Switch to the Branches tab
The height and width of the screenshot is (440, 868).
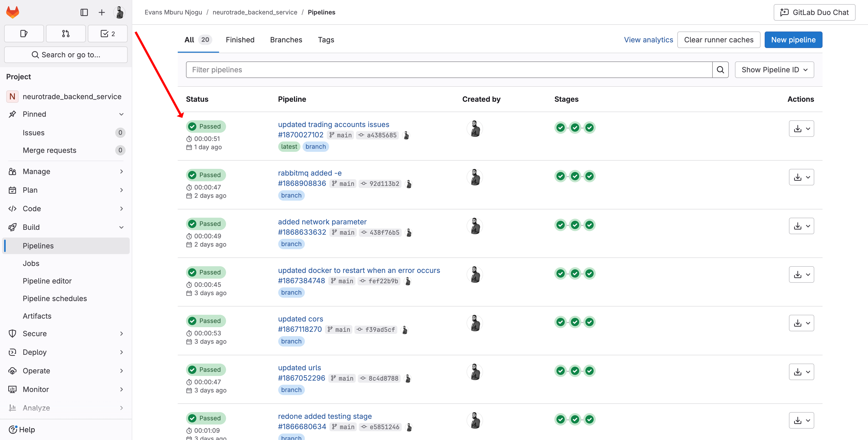click(286, 40)
